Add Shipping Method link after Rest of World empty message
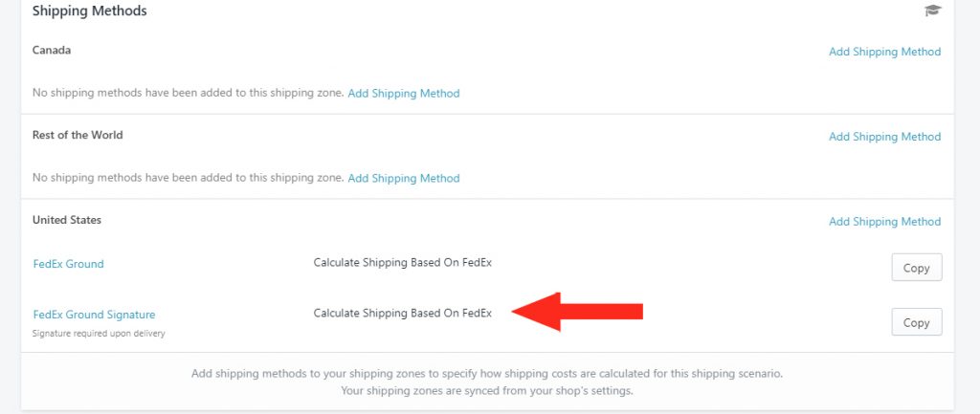 click(404, 178)
